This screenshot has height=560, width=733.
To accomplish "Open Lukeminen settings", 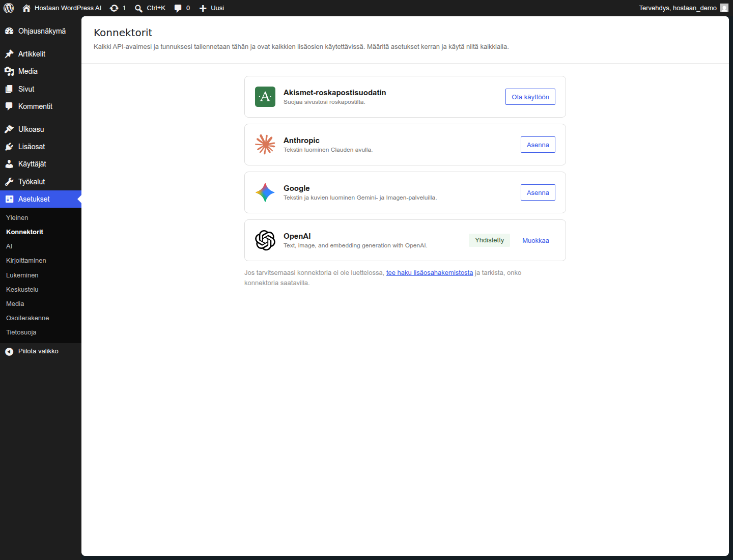I will pyautogui.click(x=22, y=275).
